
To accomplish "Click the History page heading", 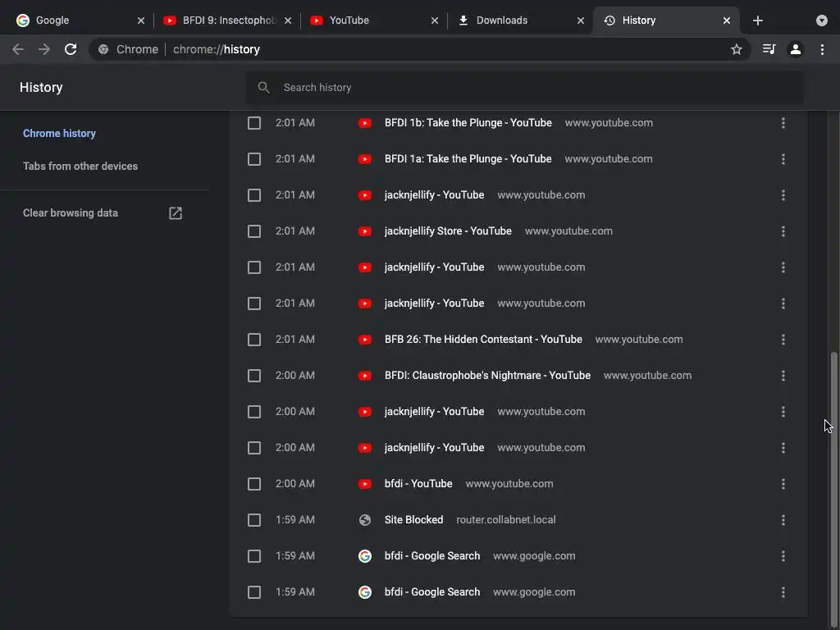I will [x=41, y=87].
